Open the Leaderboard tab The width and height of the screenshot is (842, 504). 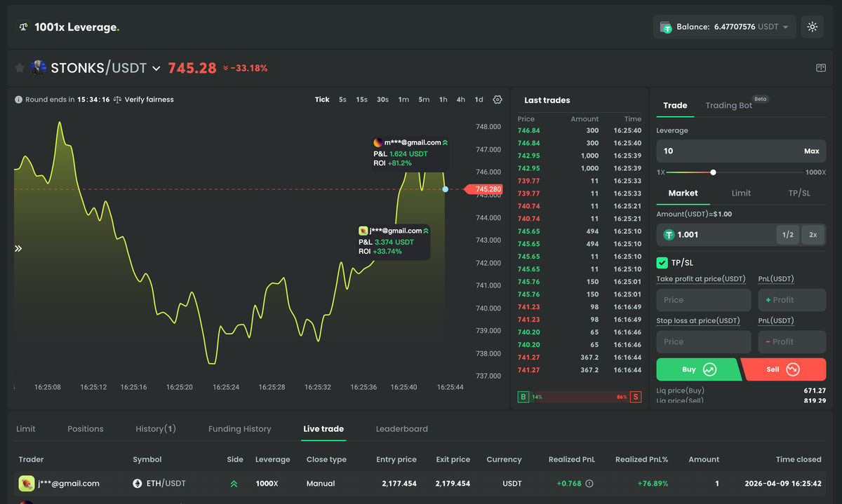tap(402, 429)
